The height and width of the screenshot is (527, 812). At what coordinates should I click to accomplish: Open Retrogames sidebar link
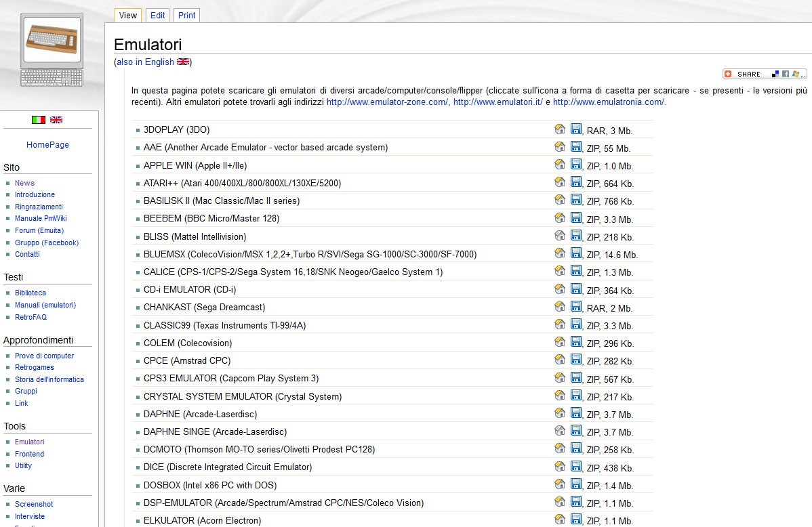click(x=34, y=367)
